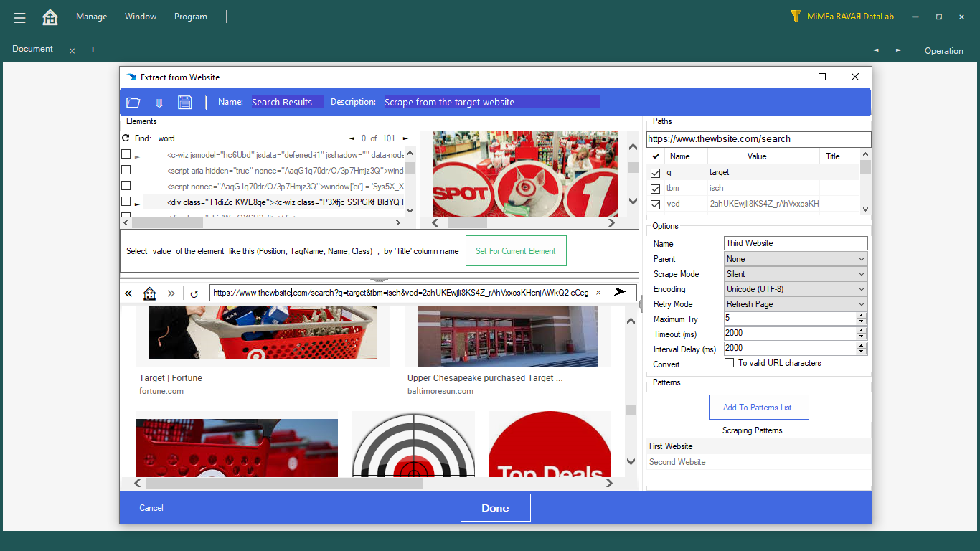Image resolution: width=980 pixels, height=551 pixels.
Task: Open the Scrape Mode dropdown
Action: click(x=795, y=274)
